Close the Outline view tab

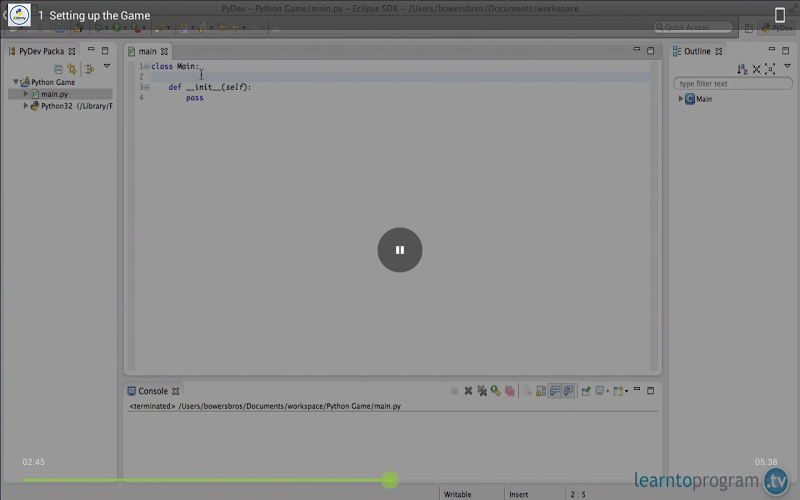pos(718,51)
